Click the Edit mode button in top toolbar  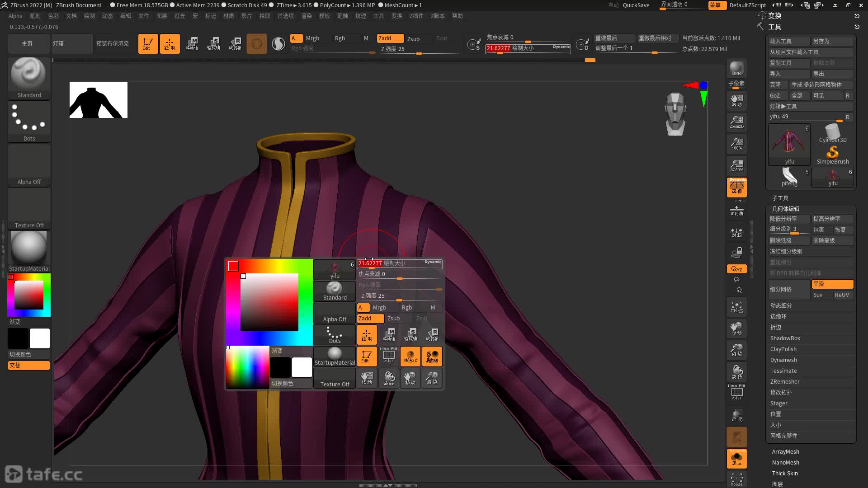point(148,44)
